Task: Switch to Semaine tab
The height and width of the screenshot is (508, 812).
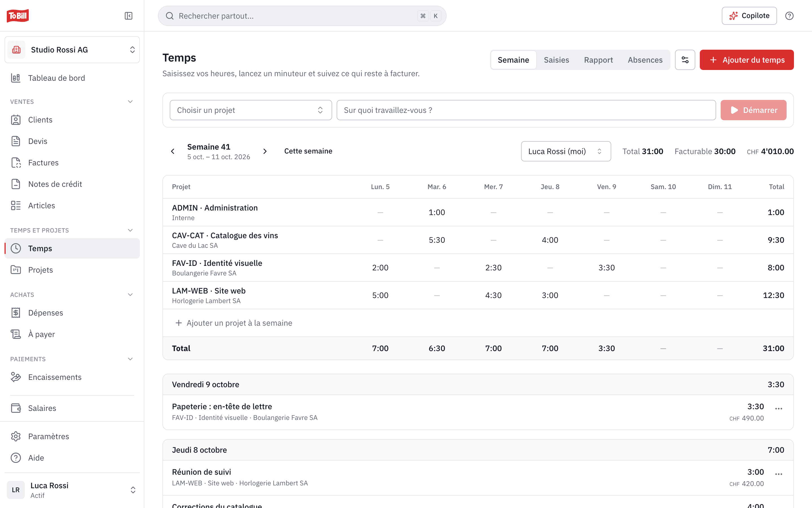Action: point(513,60)
